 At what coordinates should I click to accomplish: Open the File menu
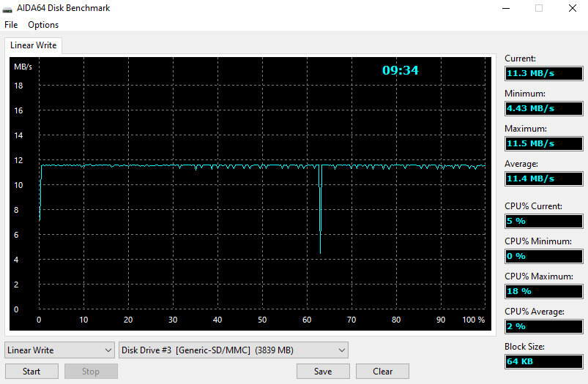(x=11, y=25)
